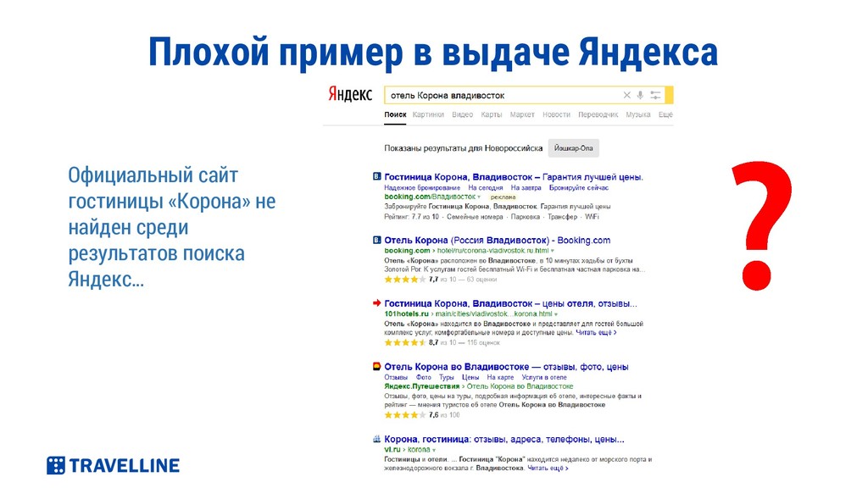Click Booking favicon of the ad result
The width and height of the screenshot is (868, 488).
click(x=377, y=176)
